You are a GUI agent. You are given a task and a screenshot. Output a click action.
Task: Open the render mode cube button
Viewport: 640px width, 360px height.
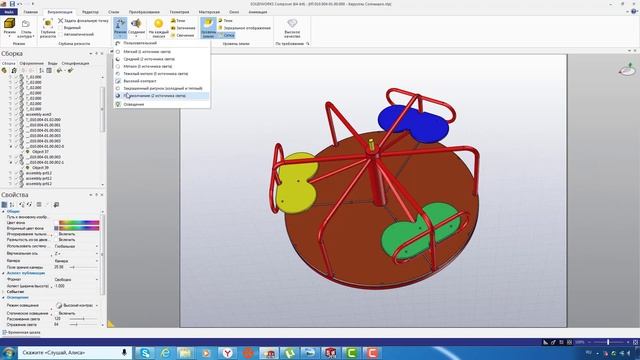click(x=9, y=27)
